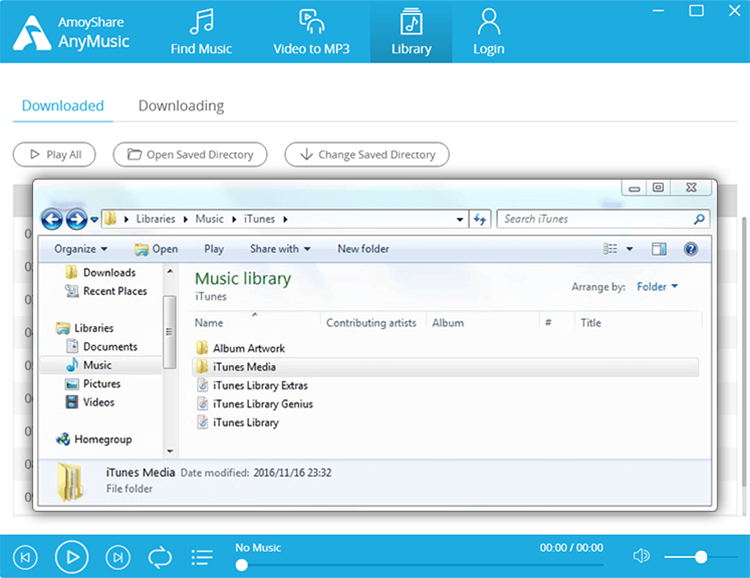This screenshot has height=578, width=750.
Task: Click the folder icon in address bar
Action: click(110, 219)
